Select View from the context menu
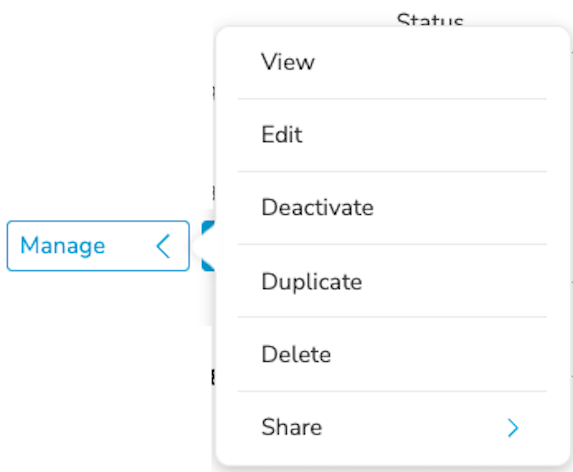 pyautogui.click(x=392, y=62)
